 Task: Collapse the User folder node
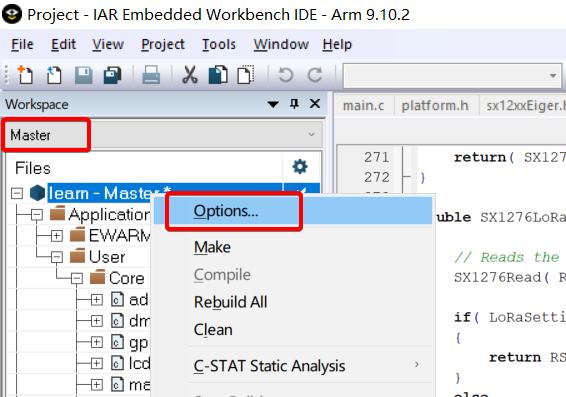[57, 257]
